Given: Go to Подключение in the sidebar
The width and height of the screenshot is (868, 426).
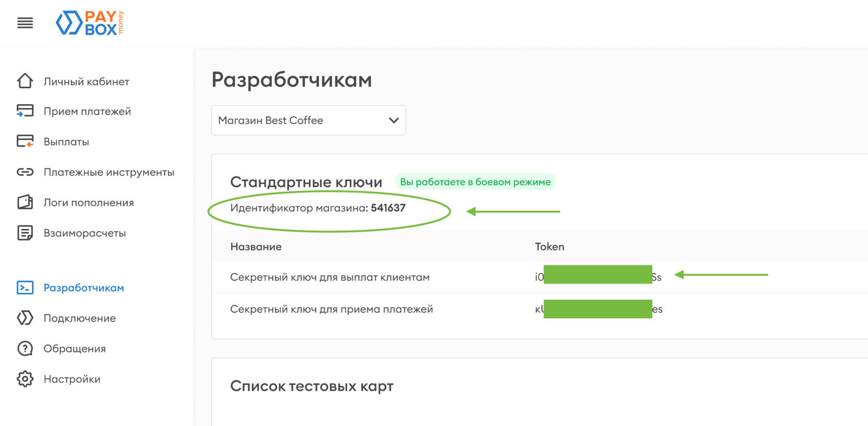Looking at the screenshot, I should pyautogui.click(x=80, y=318).
